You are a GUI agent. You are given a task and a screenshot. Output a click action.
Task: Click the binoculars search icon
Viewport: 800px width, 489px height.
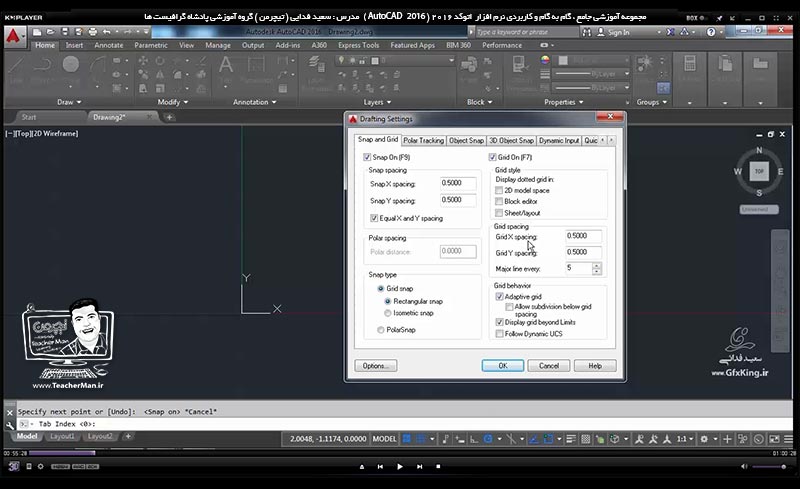587,32
